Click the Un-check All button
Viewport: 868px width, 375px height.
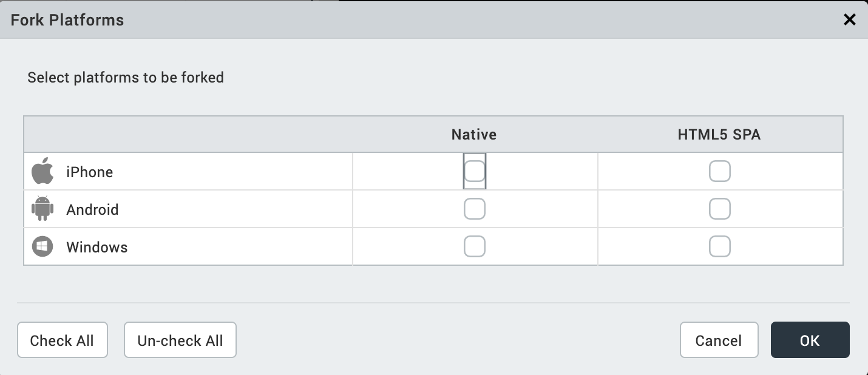tap(180, 340)
